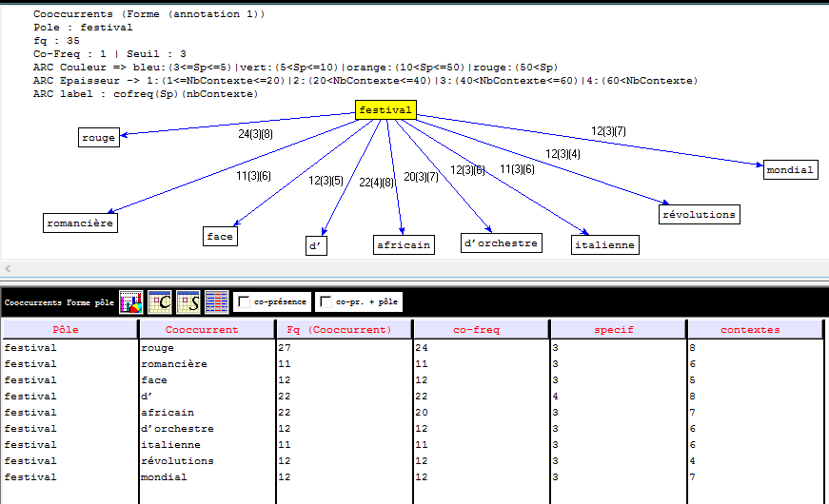
Task: Click the '20(3)(7)' arc label
Action: pos(421,177)
